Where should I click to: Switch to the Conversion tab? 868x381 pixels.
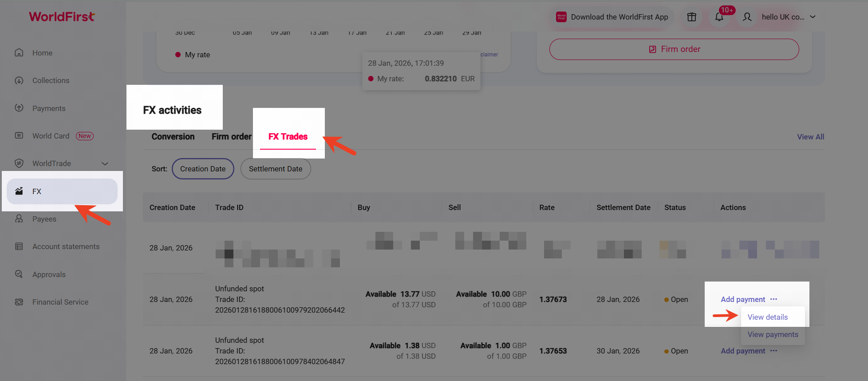(173, 137)
